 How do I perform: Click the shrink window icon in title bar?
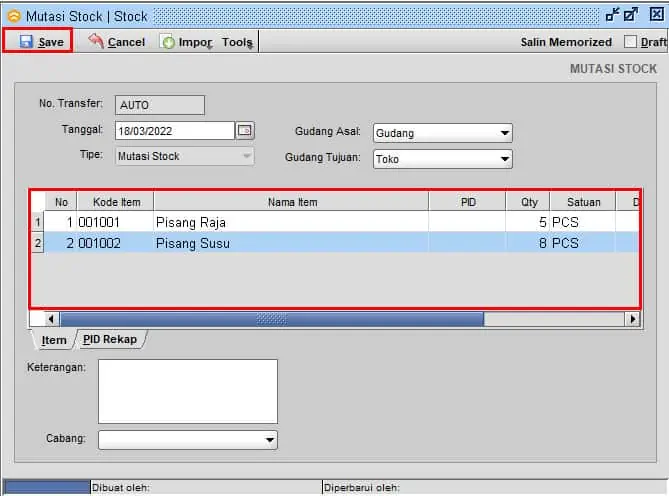click(612, 15)
